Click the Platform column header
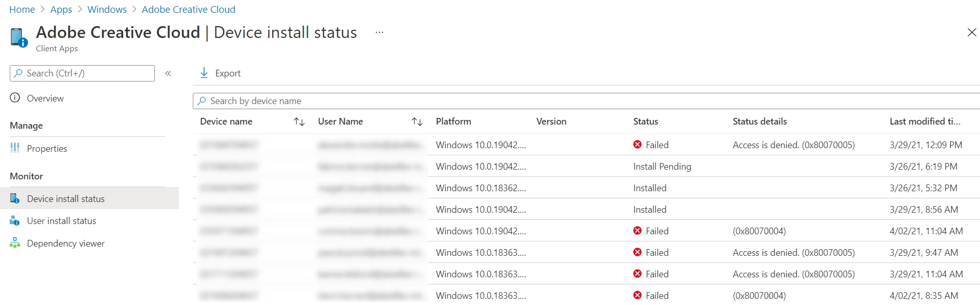Image resolution: width=980 pixels, height=305 pixels. 453,121
